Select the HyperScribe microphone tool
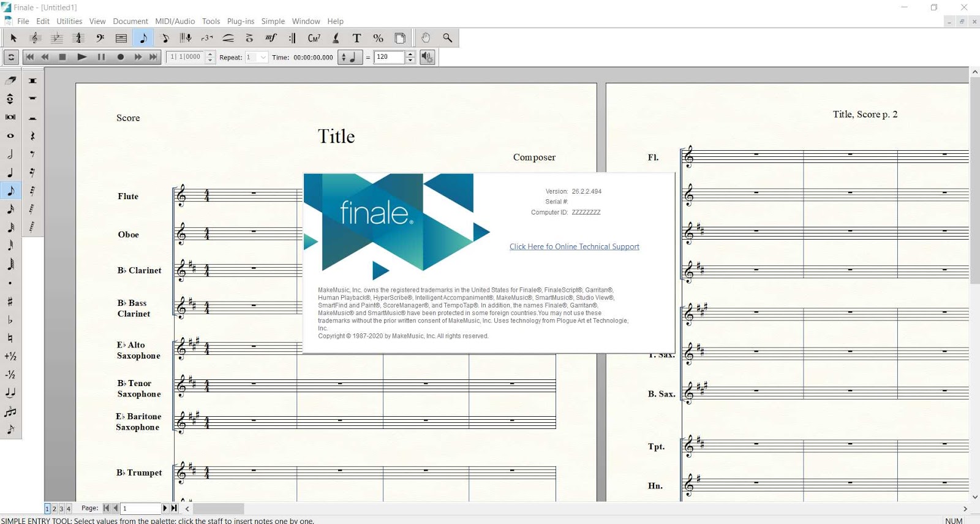Image resolution: width=980 pixels, height=524 pixels. pos(186,38)
